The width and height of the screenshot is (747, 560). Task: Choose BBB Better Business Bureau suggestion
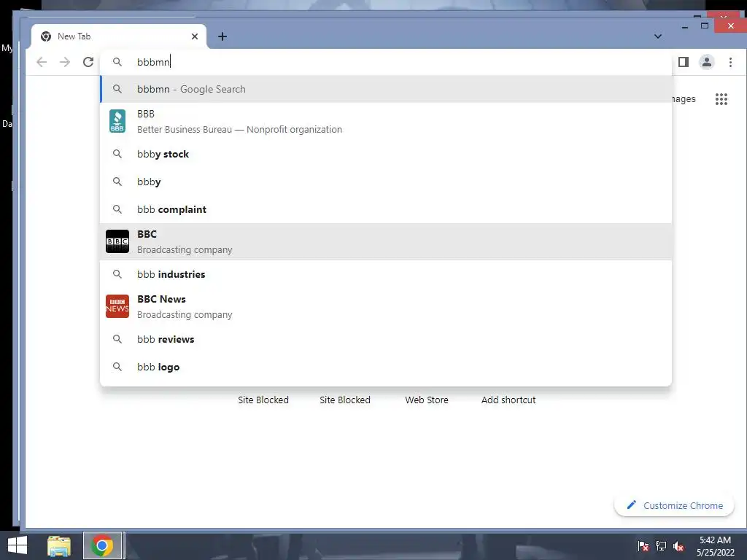(x=386, y=122)
